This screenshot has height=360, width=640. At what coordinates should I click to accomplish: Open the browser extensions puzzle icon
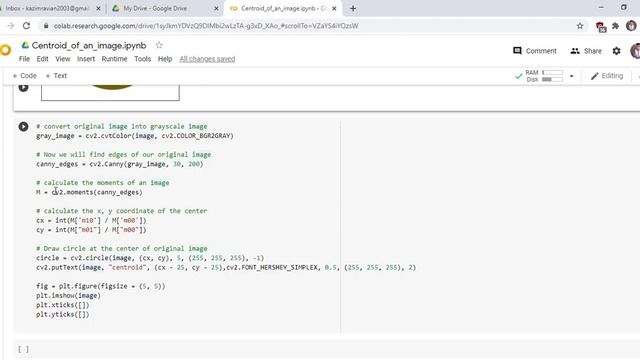pyautogui.click(x=616, y=26)
